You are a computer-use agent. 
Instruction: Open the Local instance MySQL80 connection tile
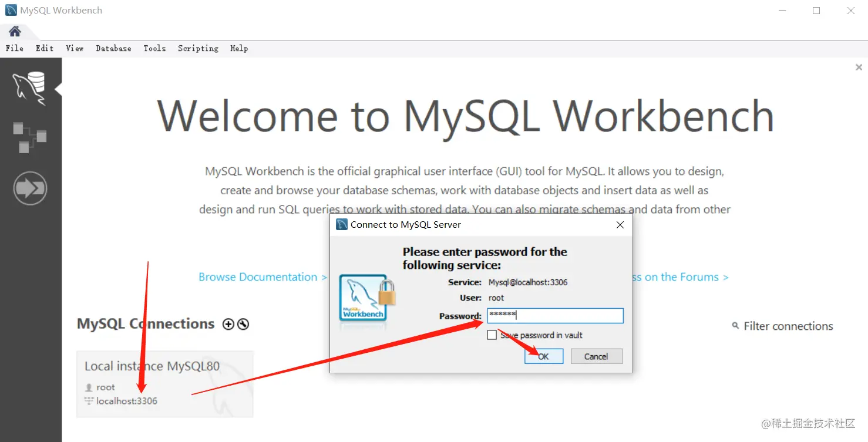(x=165, y=384)
